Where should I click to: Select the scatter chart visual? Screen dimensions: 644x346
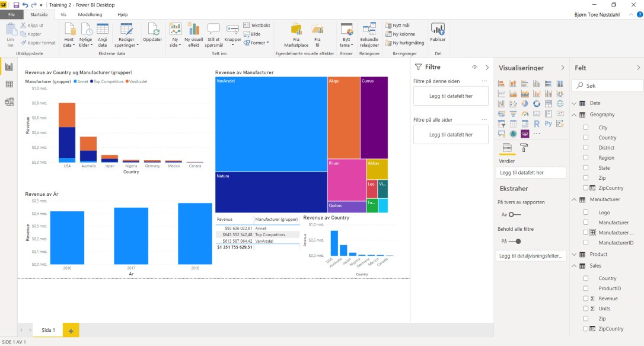click(513, 103)
